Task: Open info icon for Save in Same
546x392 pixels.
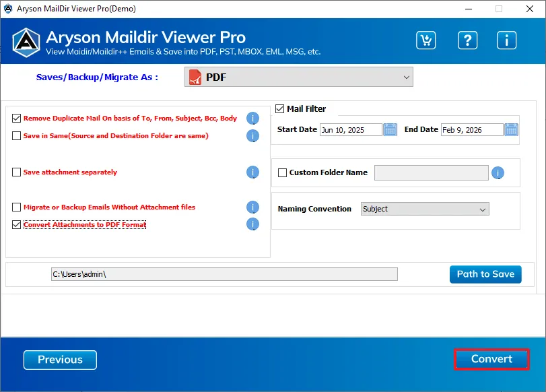Action: click(253, 136)
